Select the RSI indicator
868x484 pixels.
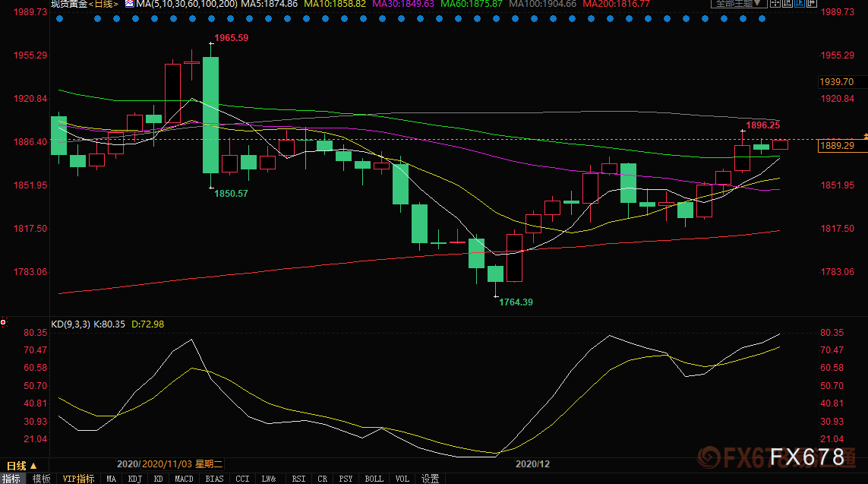point(298,479)
